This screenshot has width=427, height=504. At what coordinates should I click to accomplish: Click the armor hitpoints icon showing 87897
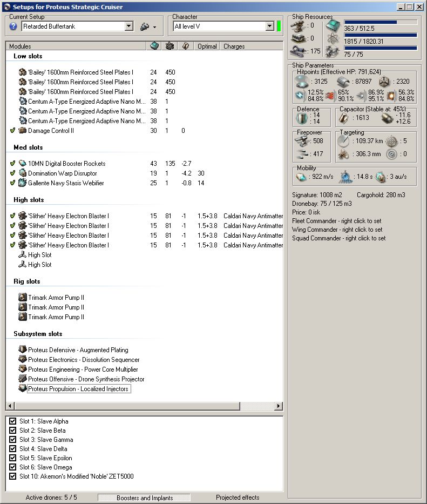pos(343,82)
